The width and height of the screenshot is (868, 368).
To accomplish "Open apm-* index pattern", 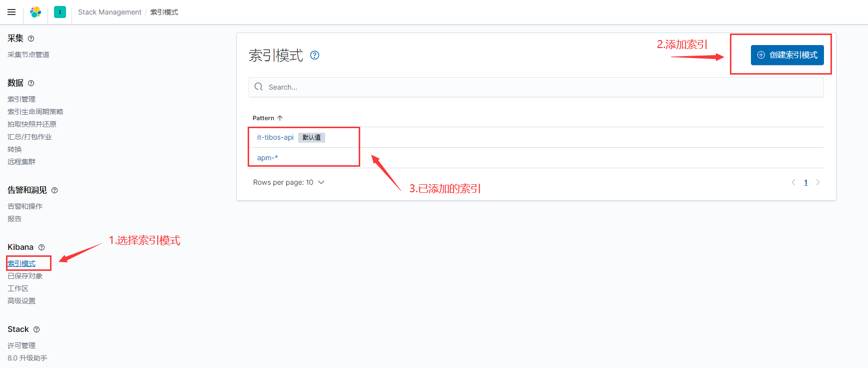I will point(268,158).
